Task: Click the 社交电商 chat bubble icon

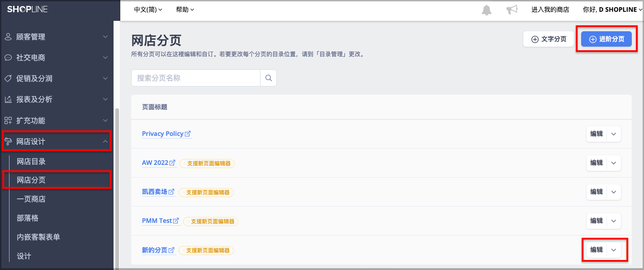Action: click(8, 58)
